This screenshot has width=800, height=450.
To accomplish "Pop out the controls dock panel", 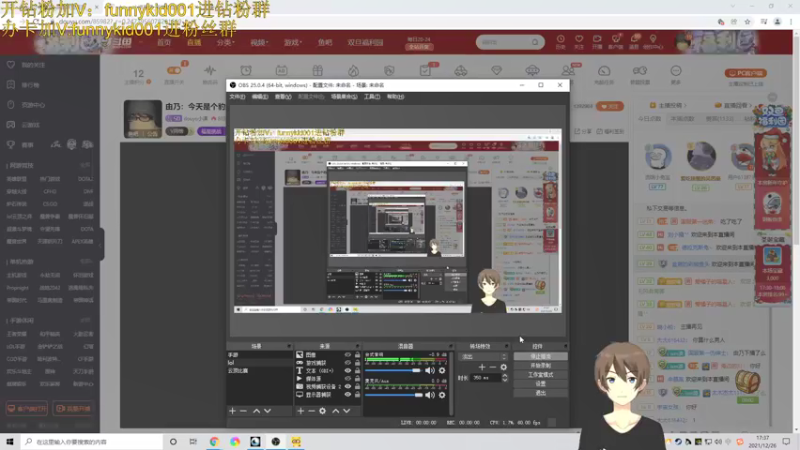I will pyautogui.click(x=564, y=346).
